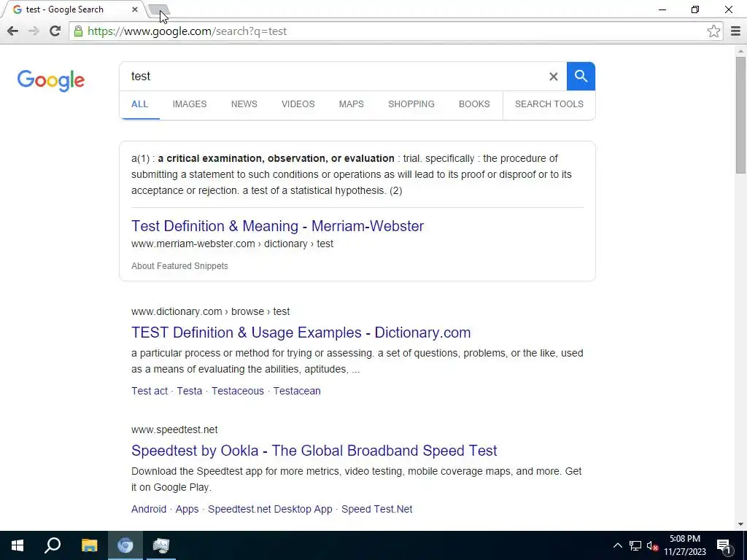This screenshot has height=560, width=747.
Task: Open the 'Testacean' sitelink
Action: coord(297,391)
